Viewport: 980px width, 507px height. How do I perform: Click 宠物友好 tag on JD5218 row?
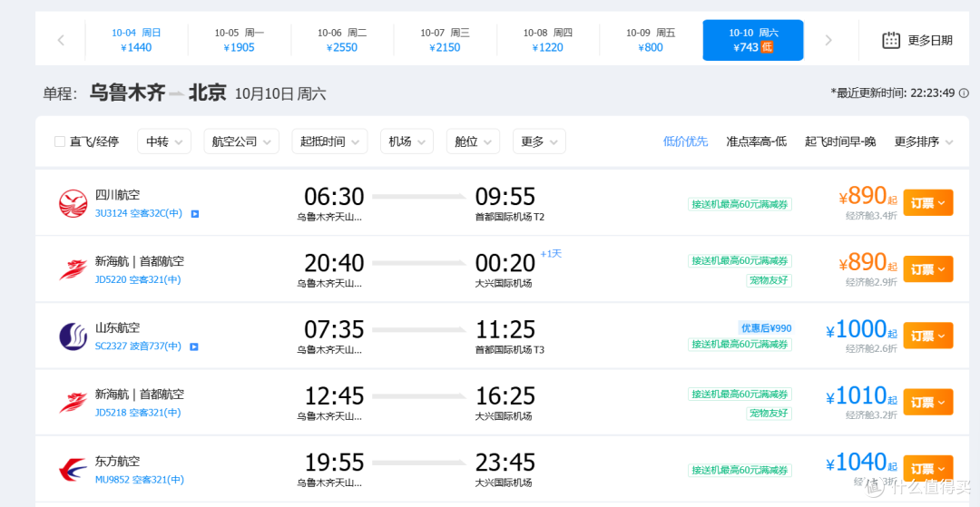pyautogui.click(x=769, y=414)
